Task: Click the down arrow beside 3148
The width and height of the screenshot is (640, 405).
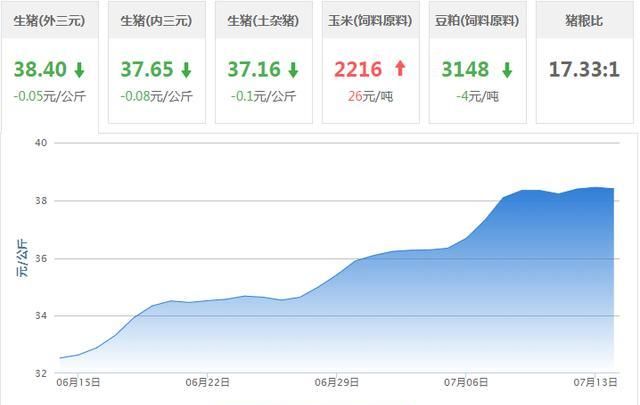Action: click(x=507, y=70)
